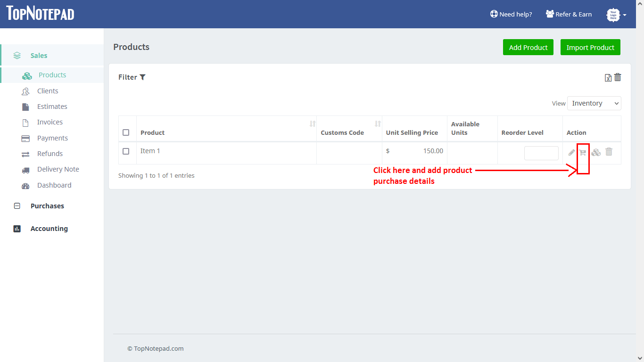Open Products in the sidebar
This screenshot has height=362, width=644.
pos(52,75)
